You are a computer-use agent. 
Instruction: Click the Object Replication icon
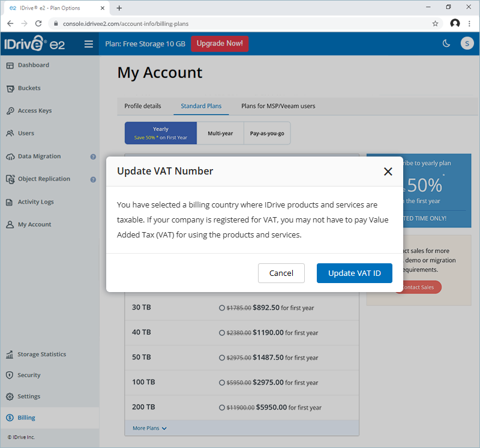pos(10,179)
